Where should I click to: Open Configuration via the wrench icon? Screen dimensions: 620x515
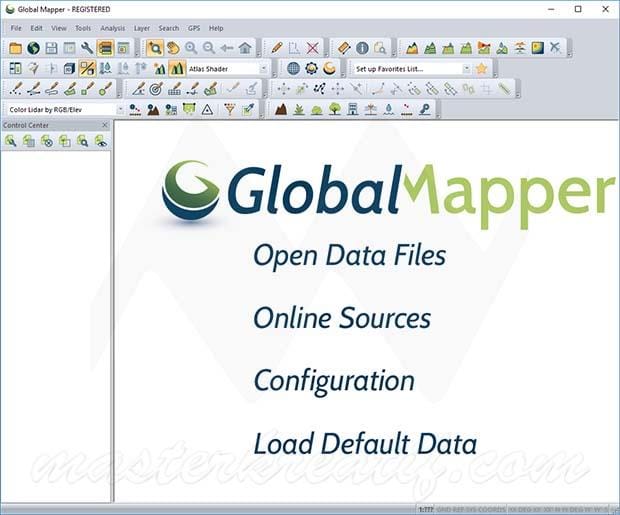[x=87, y=48]
